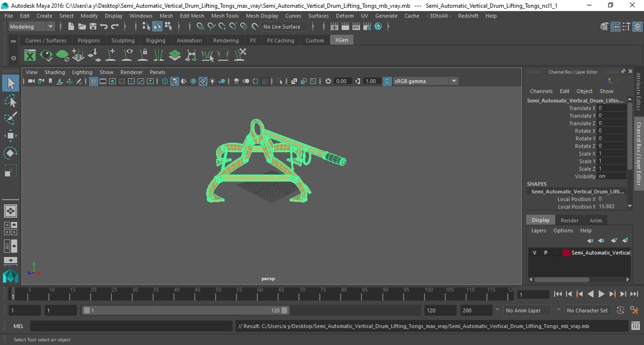Select the arrow Select Tool
The image size is (644, 345).
[10, 83]
